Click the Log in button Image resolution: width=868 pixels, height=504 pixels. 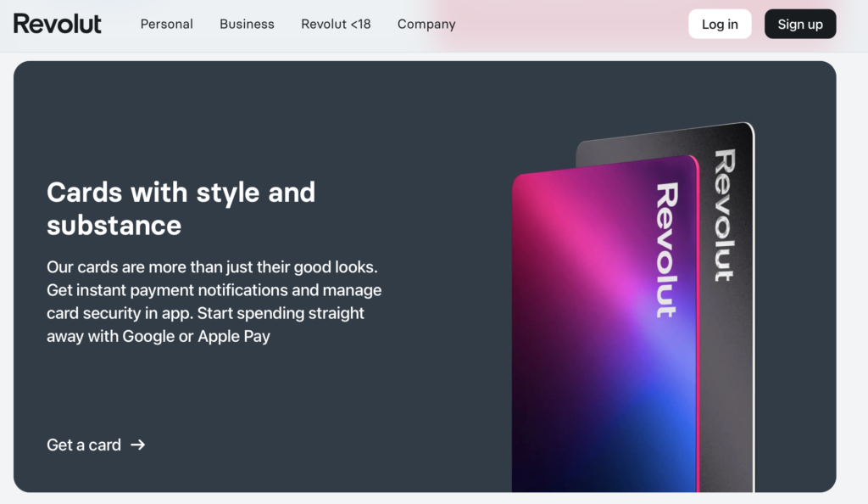pos(720,24)
